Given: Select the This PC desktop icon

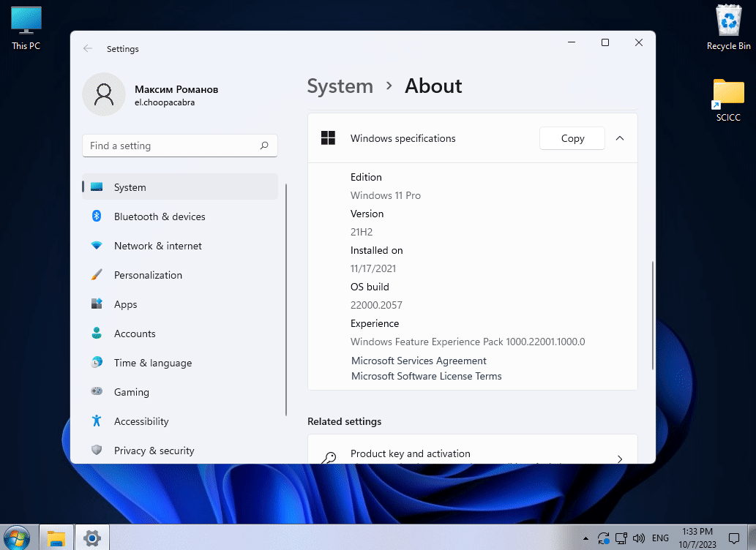Looking at the screenshot, I should (x=26, y=29).
